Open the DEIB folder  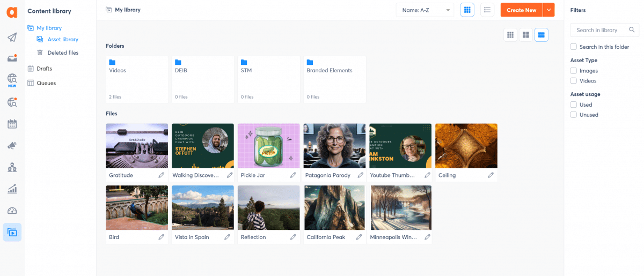point(203,79)
